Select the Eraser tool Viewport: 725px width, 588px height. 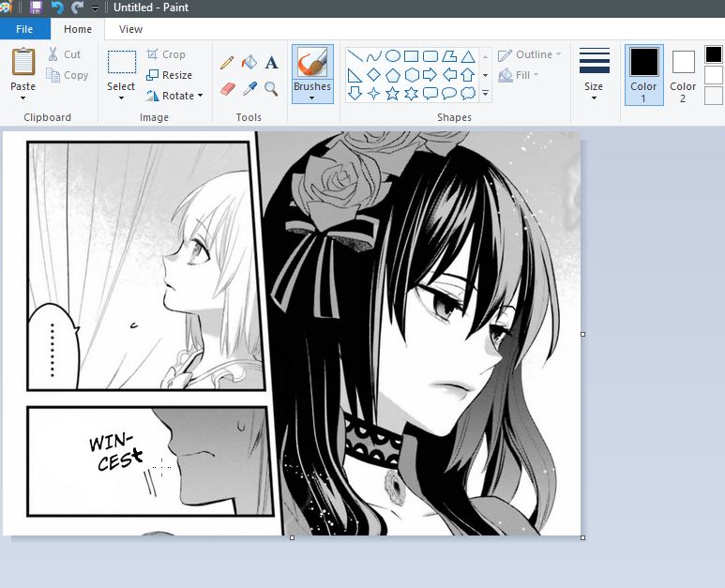pyautogui.click(x=228, y=89)
